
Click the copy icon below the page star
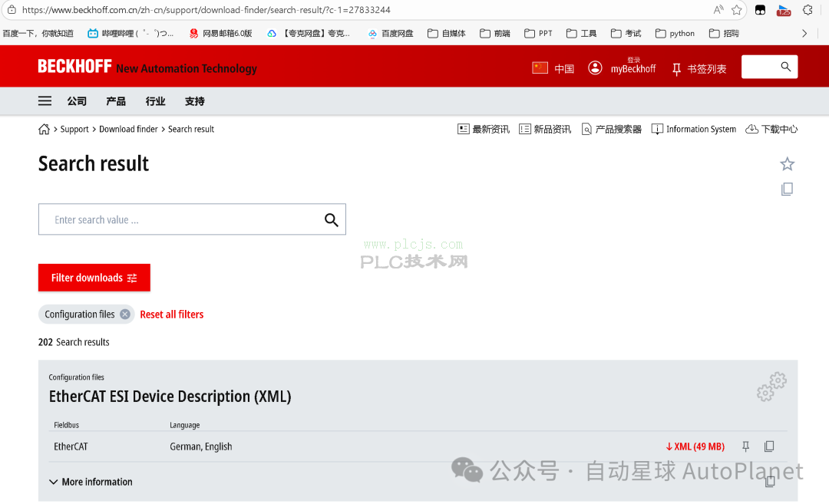[x=788, y=189]
